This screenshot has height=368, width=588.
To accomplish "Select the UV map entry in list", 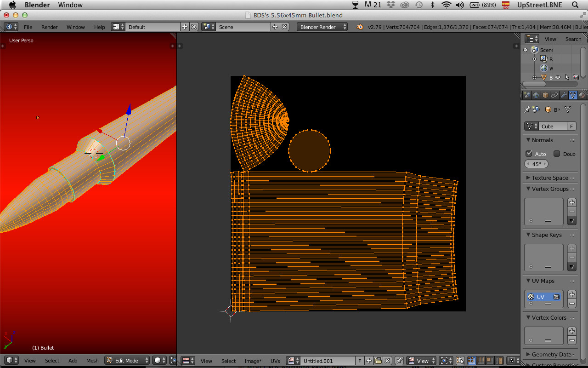I will click(x=544, y=297).
